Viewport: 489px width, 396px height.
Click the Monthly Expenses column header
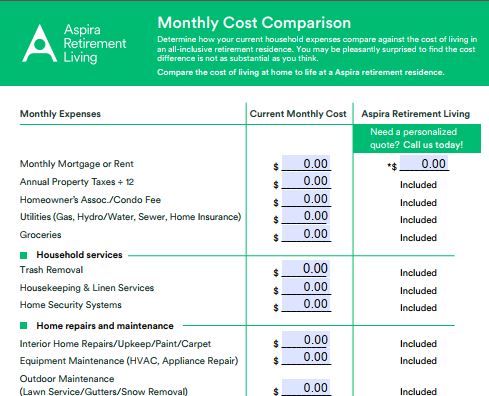pyautogui.click(x=60, y=114)
